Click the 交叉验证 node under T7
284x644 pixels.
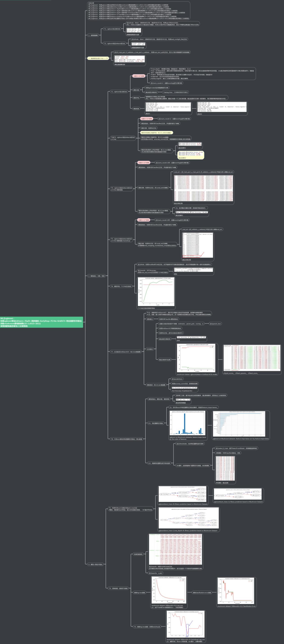point(150,349)
